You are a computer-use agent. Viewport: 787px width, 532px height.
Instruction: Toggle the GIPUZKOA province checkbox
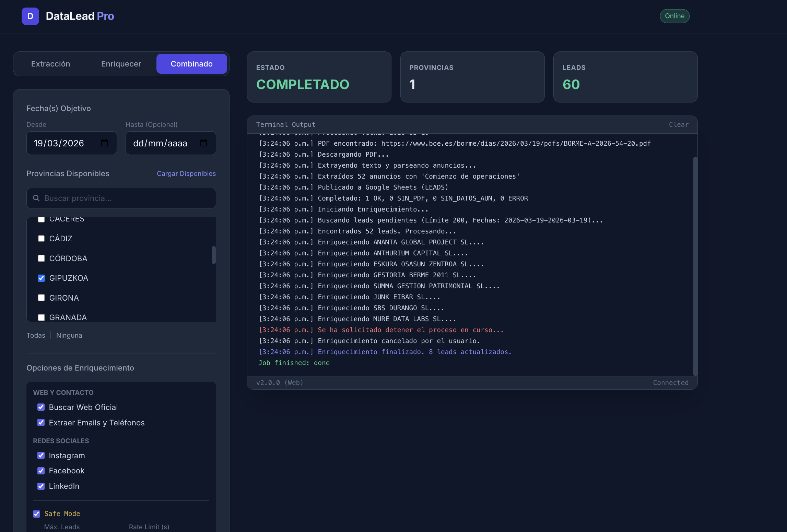(x=42, y=278)
